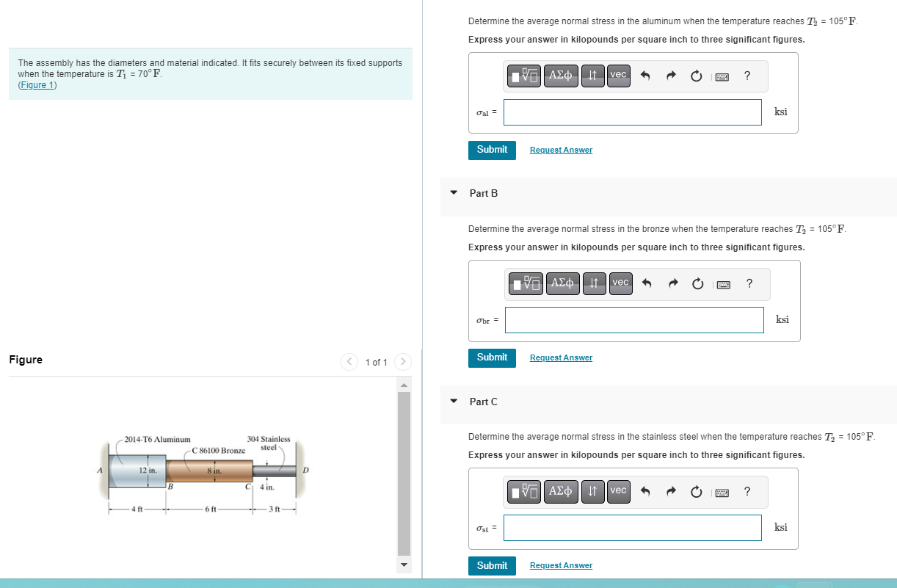Undo the last edit in the σal answer
Image resolution: width=897 pixels, height=588 pixels.
pyautogui.click(x=646, y=76)
